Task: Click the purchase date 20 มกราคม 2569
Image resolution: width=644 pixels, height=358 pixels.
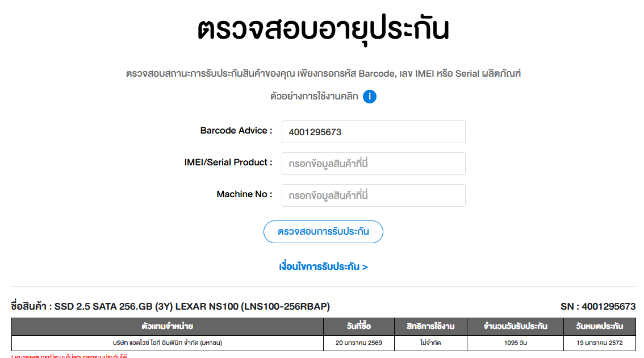Action: click(359, 343)
